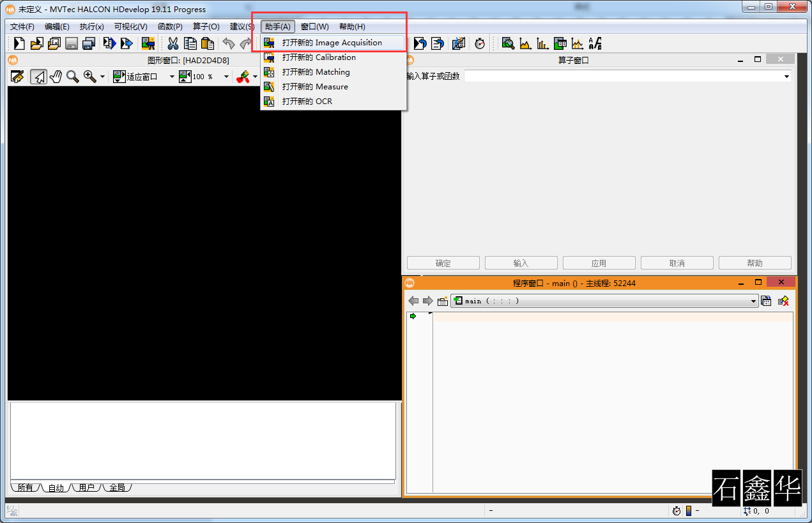The width and height of the screenshot is (812, 523).
Task: Select 打开新的 Measure menu entry
Action: (333, 87)
